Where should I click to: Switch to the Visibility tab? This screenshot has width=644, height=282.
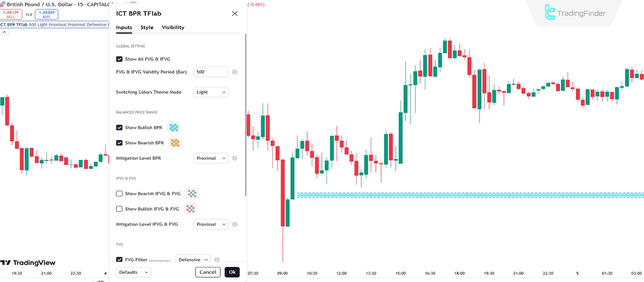[173, 27]
